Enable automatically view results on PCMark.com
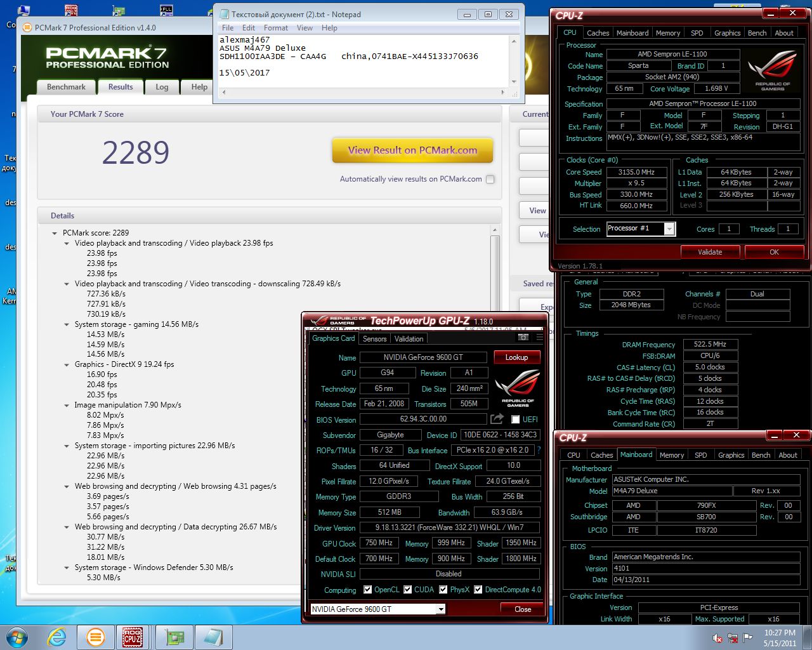This screenshot has width=812, height=650. tap(490, 179)
